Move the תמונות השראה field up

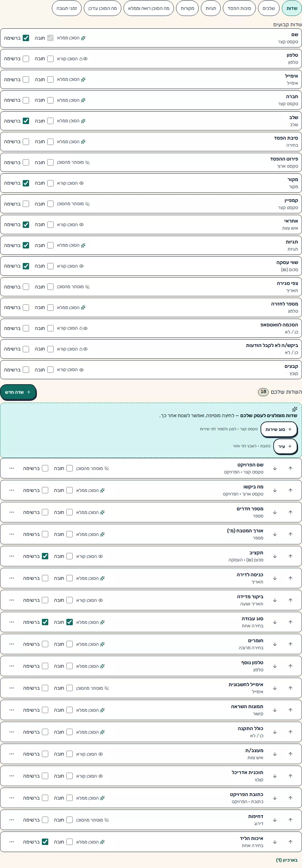[x=291, y=710]
